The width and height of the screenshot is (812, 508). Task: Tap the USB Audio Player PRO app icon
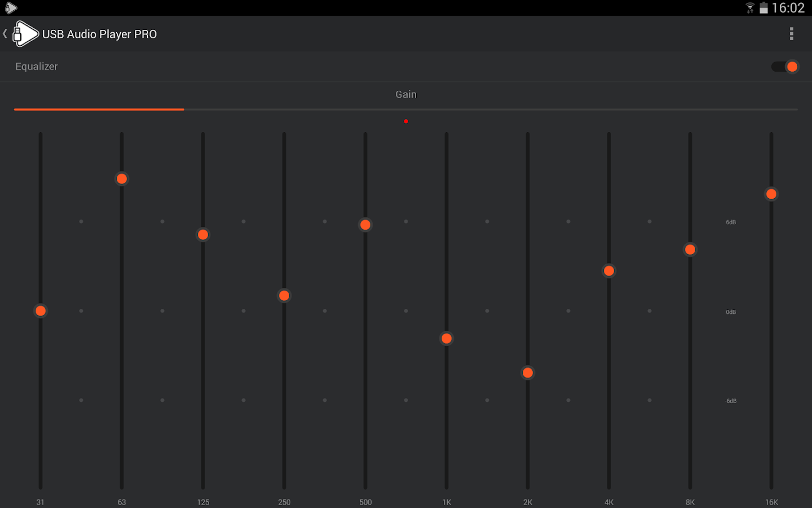pos(25,33)
